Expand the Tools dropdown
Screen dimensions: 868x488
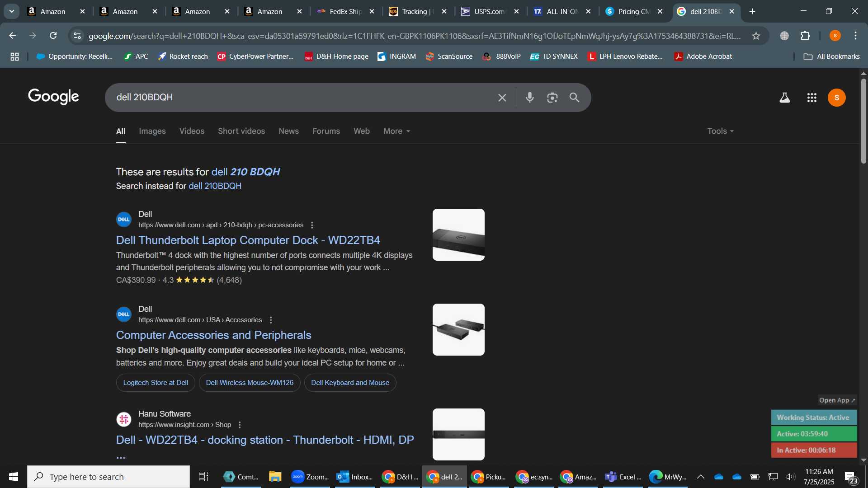tap(721, 131)
